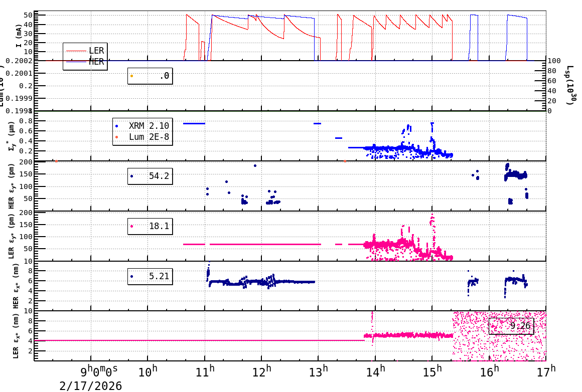Viewport: 582px width, 392px height.
Task: Select the XRM 2.10 legend entry
Action: pos(142,126)
